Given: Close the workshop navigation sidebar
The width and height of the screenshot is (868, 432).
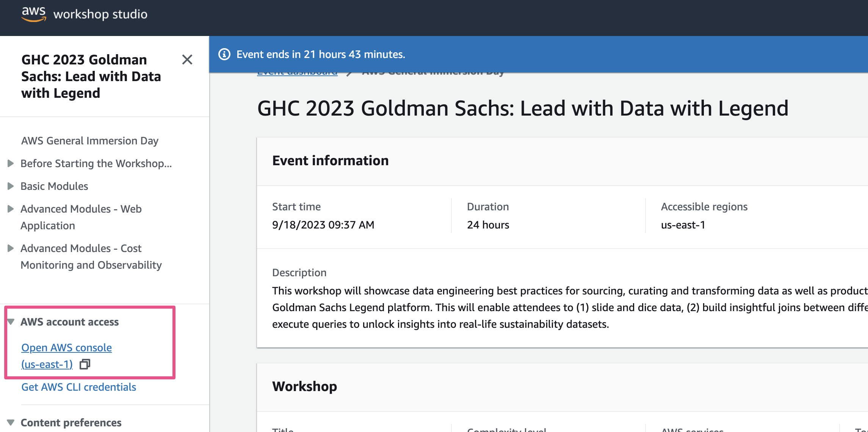Looking at the screenshot, I should click(x=187, y=60).
